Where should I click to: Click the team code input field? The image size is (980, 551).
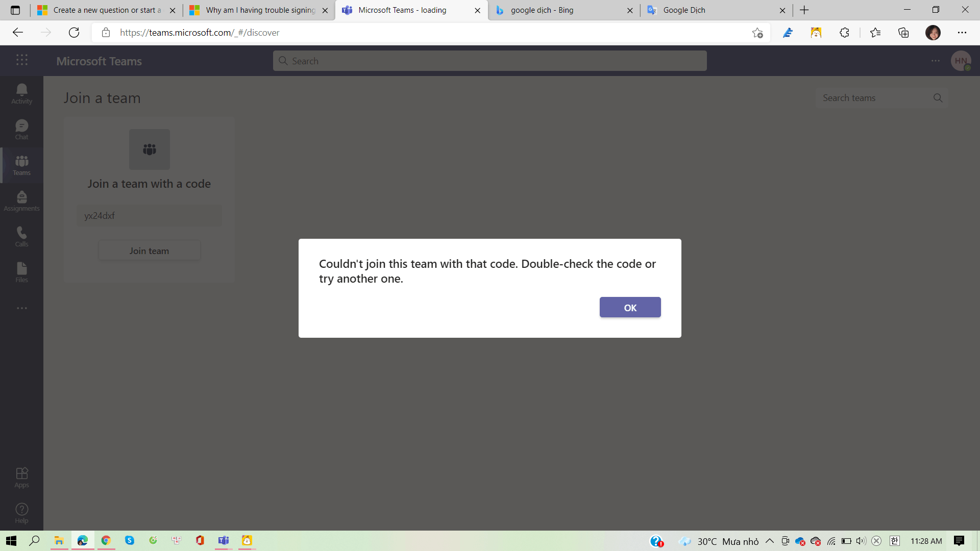149,216
